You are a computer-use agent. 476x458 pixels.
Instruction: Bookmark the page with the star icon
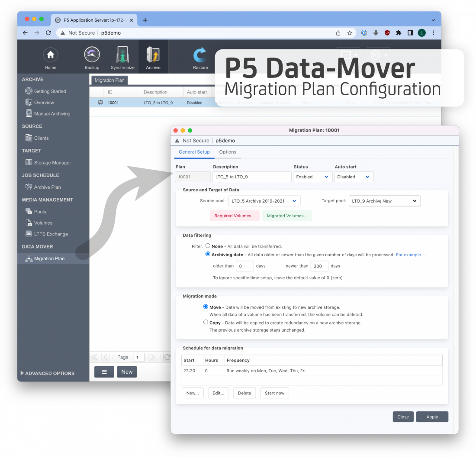(x=350, y=33)
